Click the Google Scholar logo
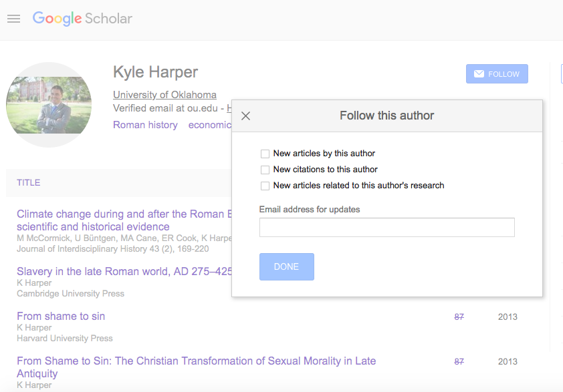Image resolution: width=563 pixels, height=392 pixels. point(82,19)
